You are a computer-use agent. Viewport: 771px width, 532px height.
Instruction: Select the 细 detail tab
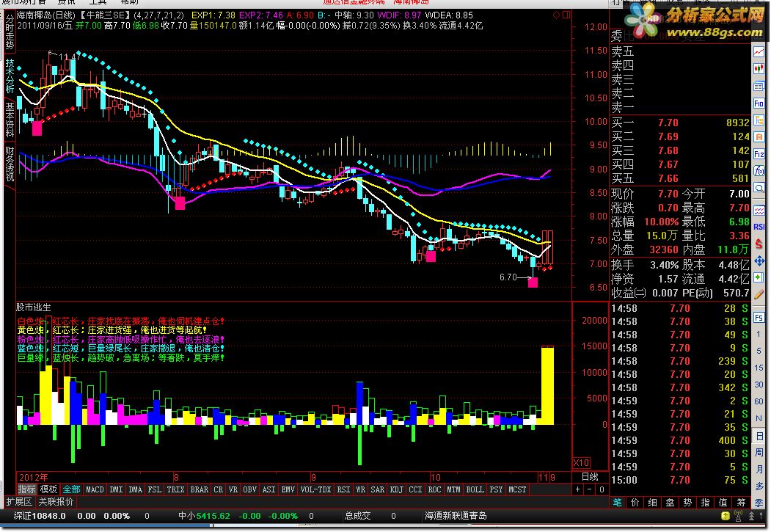(x=652, y=503)
